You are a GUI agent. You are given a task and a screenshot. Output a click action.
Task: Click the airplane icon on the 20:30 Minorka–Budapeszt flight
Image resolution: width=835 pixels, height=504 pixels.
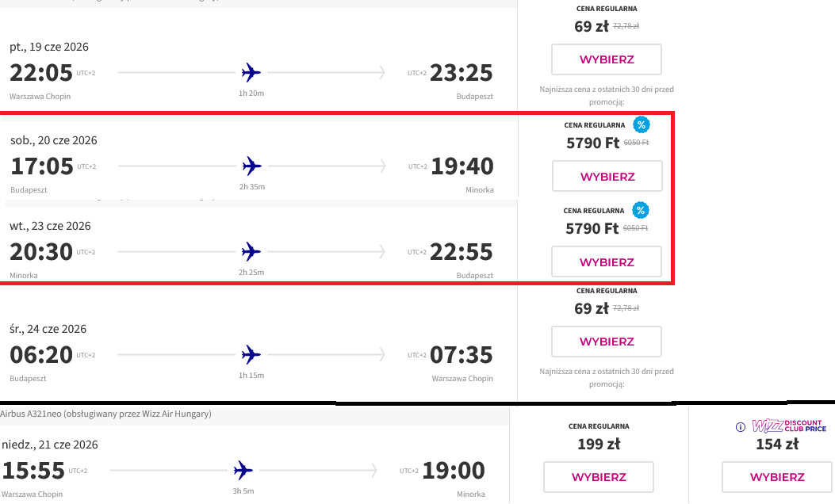tap(251, 252)
